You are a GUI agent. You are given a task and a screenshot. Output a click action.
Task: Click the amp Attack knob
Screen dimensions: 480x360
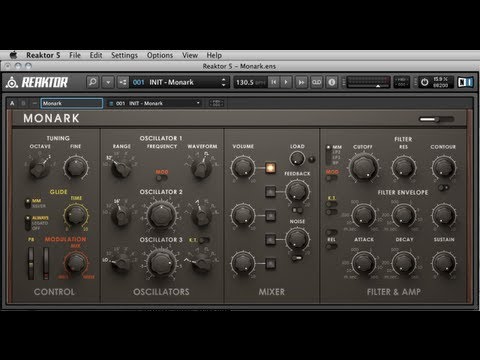363,263
